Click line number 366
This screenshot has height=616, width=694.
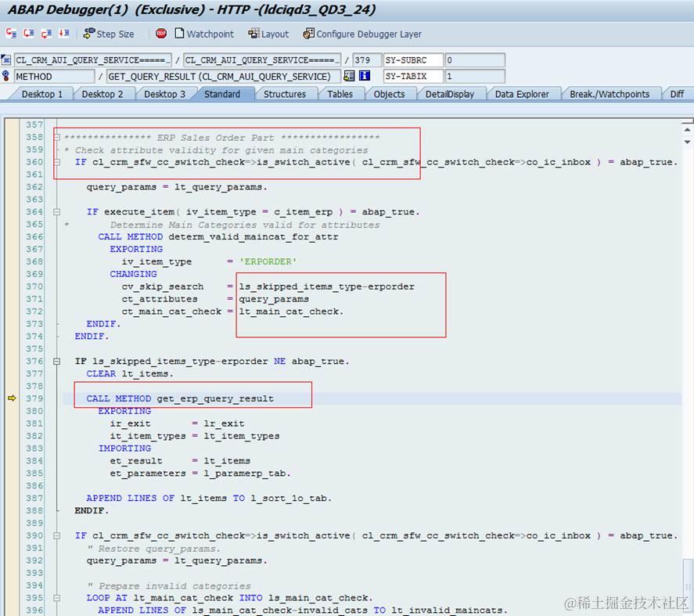click(x=34, y=236)
